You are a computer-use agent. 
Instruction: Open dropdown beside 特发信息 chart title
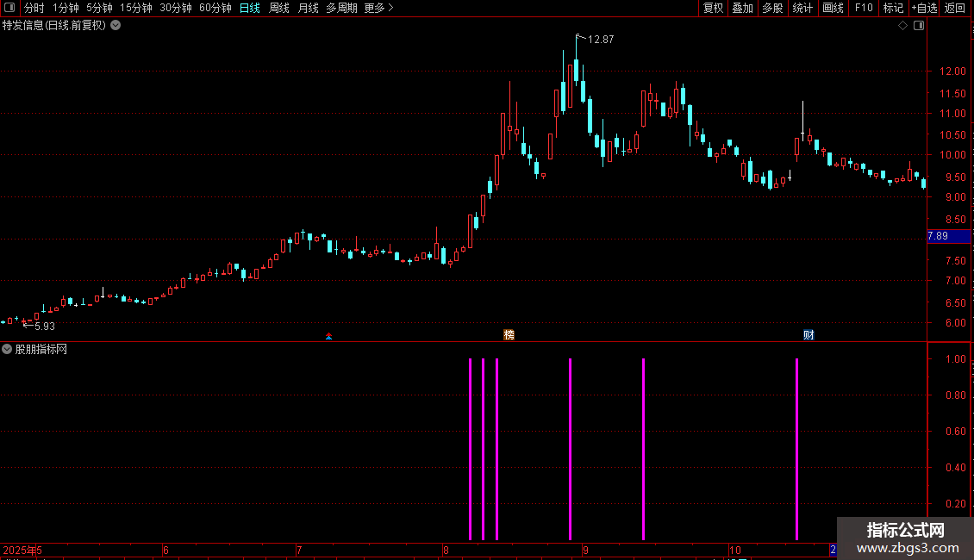(116, 26)
